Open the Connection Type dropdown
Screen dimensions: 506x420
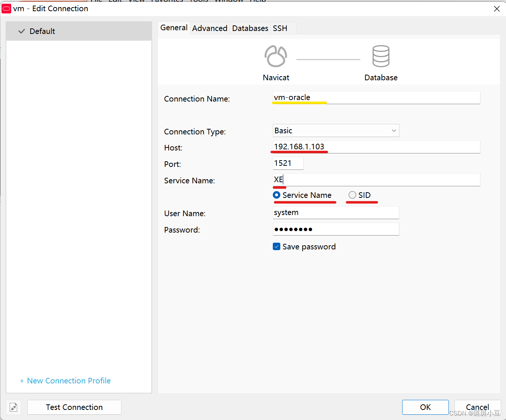coord(336,131)
